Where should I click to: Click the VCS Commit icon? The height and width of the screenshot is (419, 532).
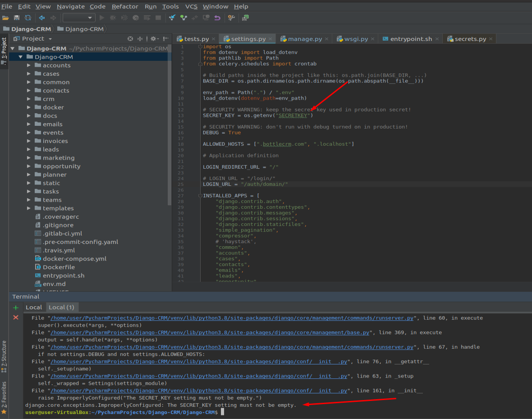point(183,18)
